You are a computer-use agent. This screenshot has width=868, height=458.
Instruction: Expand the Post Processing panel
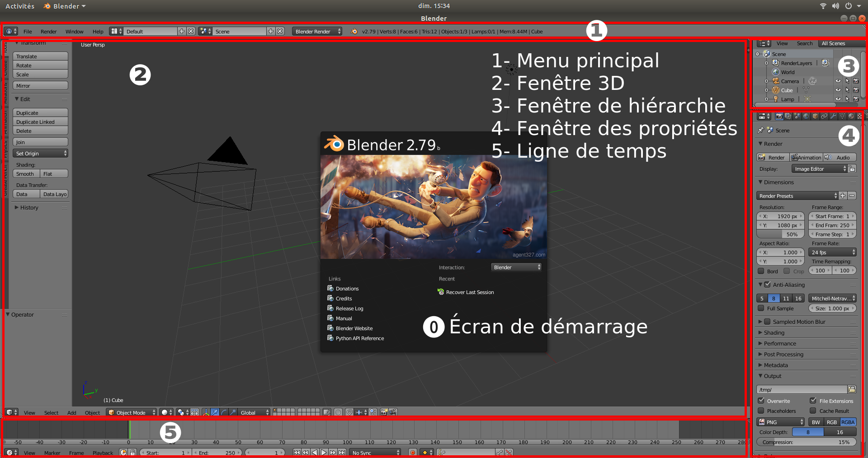[783, 354]
